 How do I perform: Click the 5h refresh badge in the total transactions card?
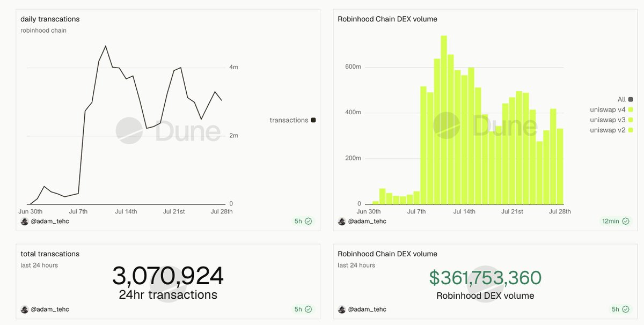pyautogui.click(x=303, y=309)
